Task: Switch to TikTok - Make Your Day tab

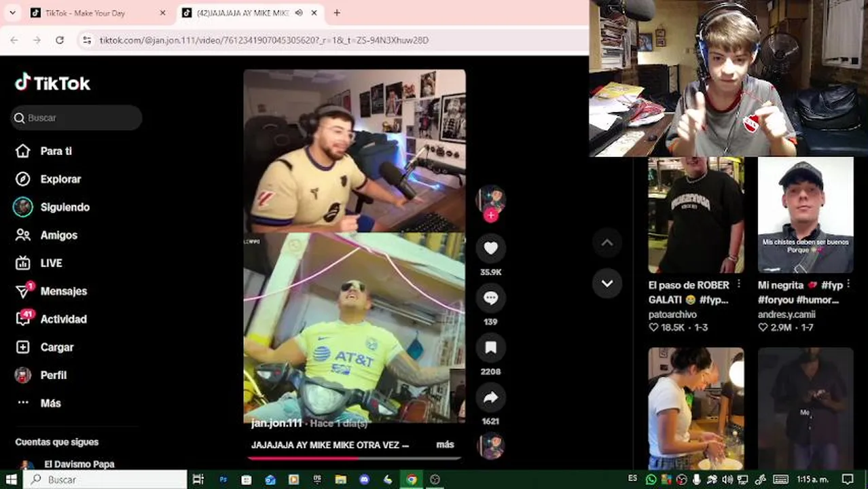Action: click(97, 13)
